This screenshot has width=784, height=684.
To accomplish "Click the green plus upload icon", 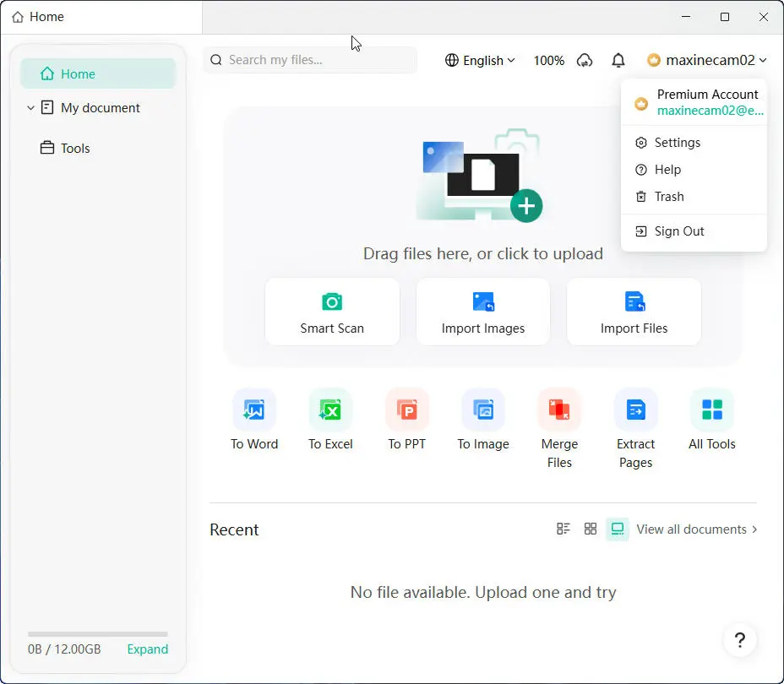I will point(526,206).
